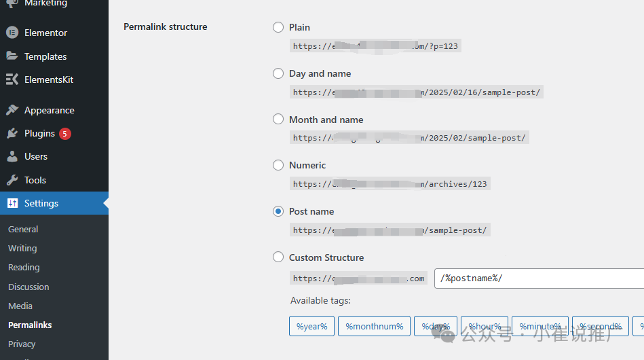Open the Plugins update count badge
644x360 pixels.
pyautogui.click(x=65, y=134)
